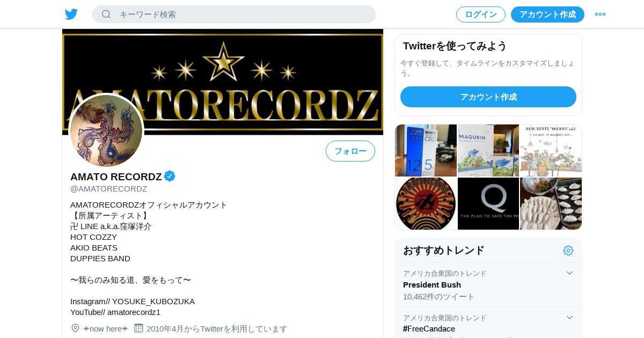
Task: Follow AMATO RECORDZ with フォロー button
Action: 350,151
